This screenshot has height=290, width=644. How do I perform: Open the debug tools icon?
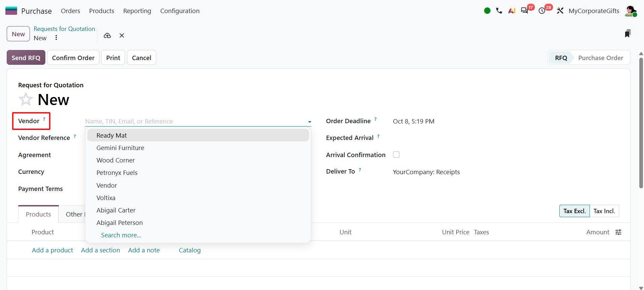560,11
